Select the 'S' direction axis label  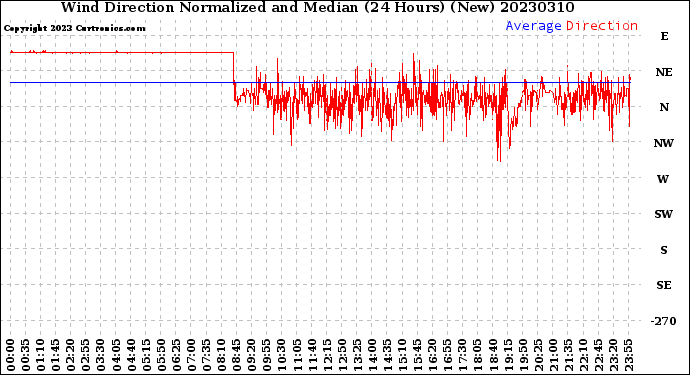click(x=664, y=250)
